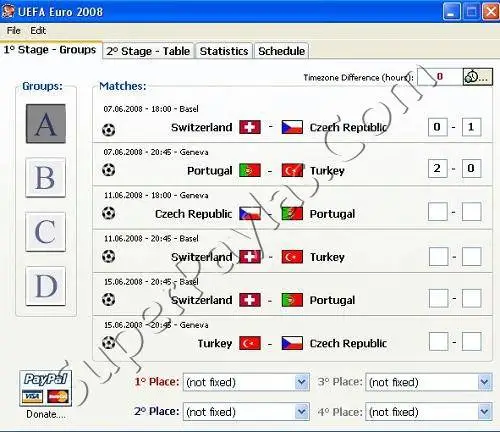Screen dimensions: 500x432
Task: Click Portugal flag in the 07.06.2008 Geneva match
Action: tap(250, 170)
